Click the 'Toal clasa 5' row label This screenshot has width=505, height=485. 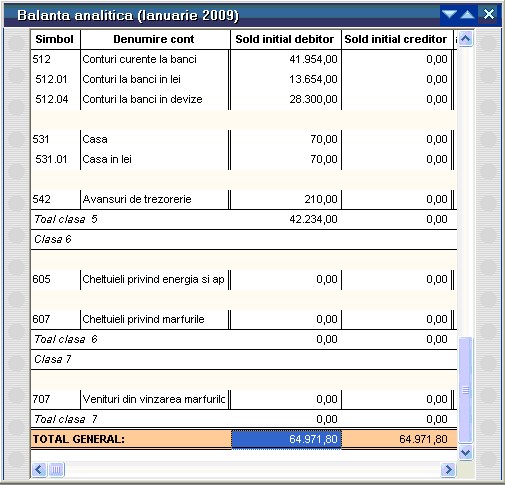point(66,219)
